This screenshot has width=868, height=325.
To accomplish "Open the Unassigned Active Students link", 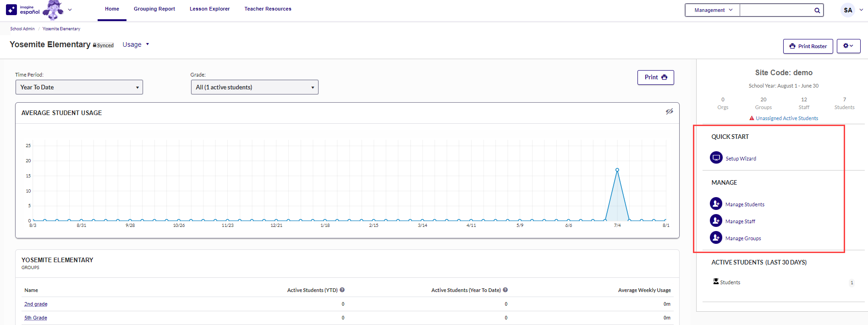I will click(786, 118).
